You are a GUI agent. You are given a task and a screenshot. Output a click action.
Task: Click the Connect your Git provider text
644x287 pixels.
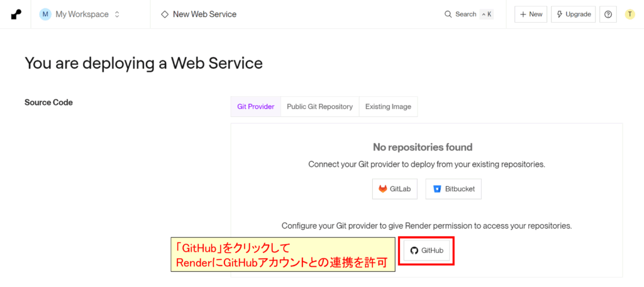coord(427,164)
